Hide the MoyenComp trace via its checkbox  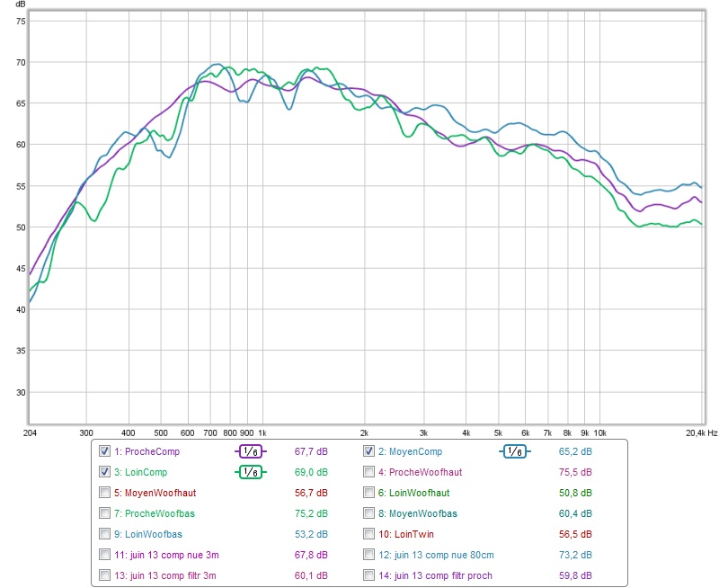pos(369,451)
